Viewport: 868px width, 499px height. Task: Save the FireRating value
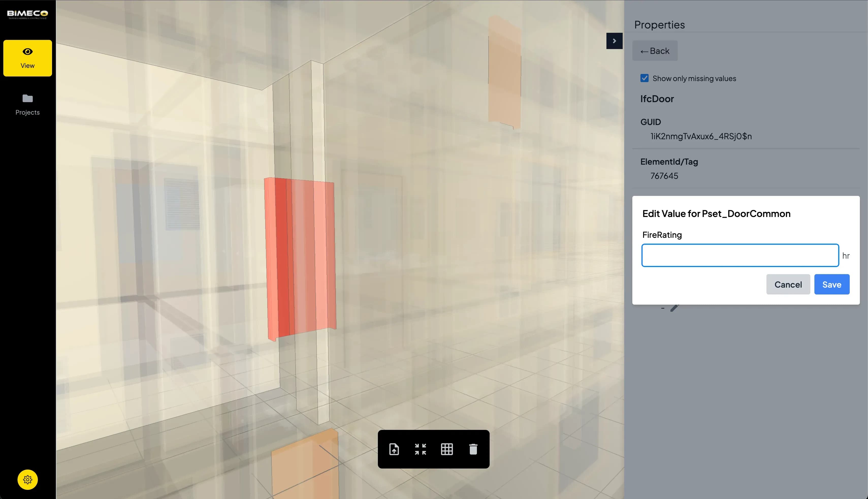832,284
